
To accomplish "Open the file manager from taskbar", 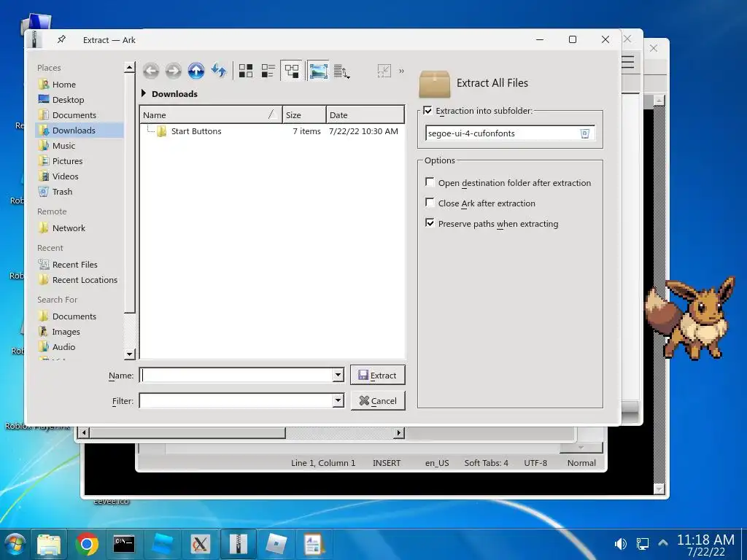I will [49, 544].
